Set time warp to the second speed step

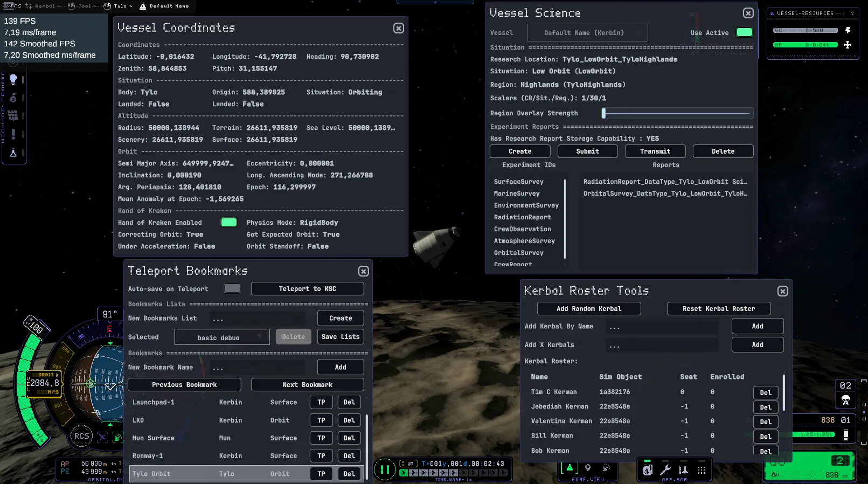(413, 473)
